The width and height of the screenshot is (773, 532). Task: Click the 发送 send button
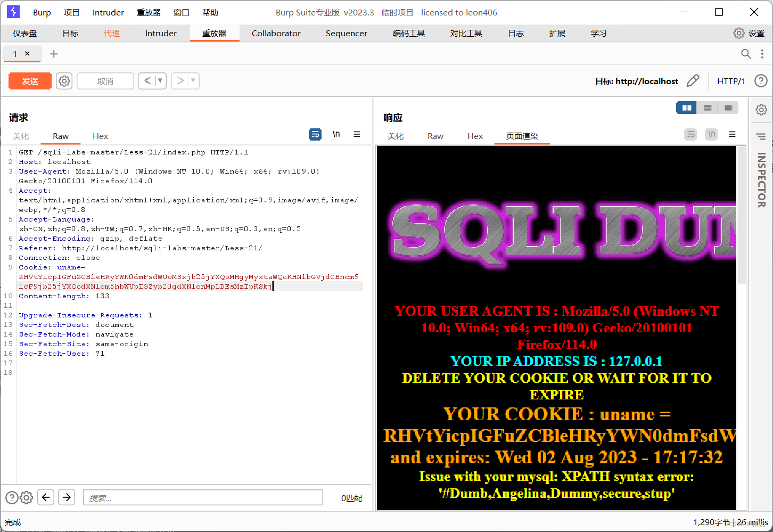[30, 81]
